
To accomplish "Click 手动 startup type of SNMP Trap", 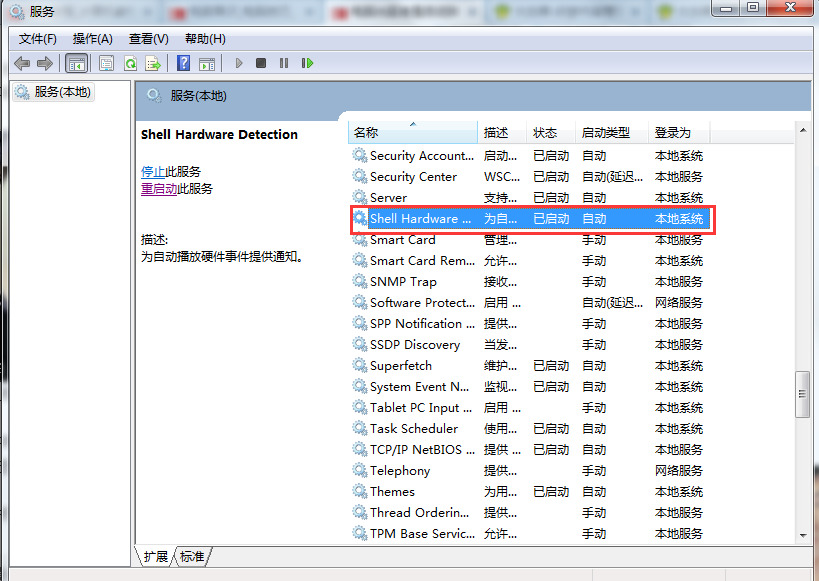I will click(594, 282).
